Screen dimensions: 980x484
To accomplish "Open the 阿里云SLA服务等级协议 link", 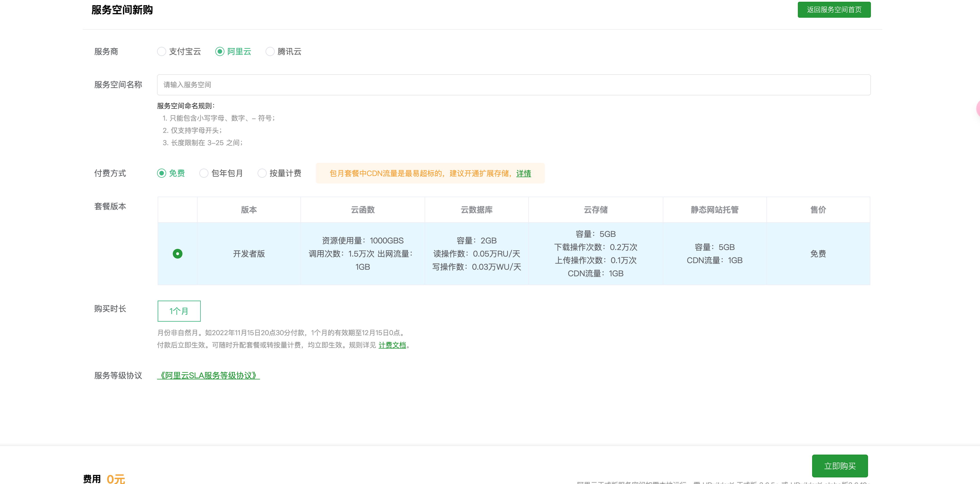I will tap(208, 375).
